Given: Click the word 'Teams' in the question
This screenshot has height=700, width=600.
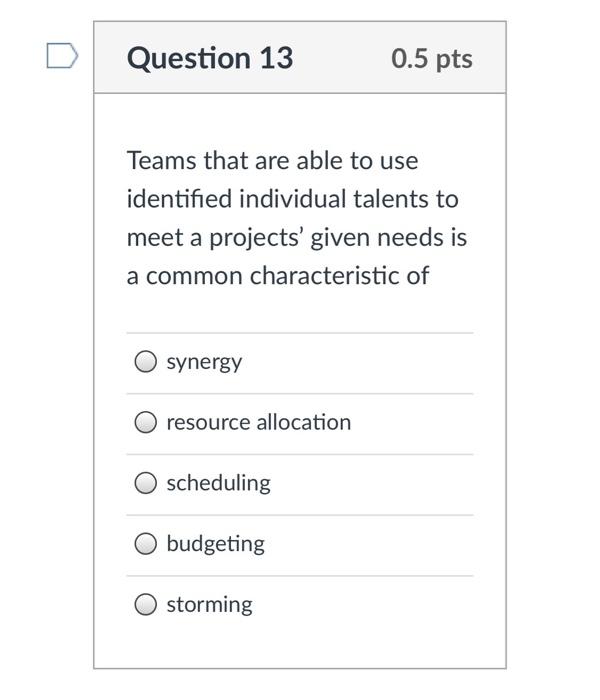Looking at the screenshot, I should point(161,160).
